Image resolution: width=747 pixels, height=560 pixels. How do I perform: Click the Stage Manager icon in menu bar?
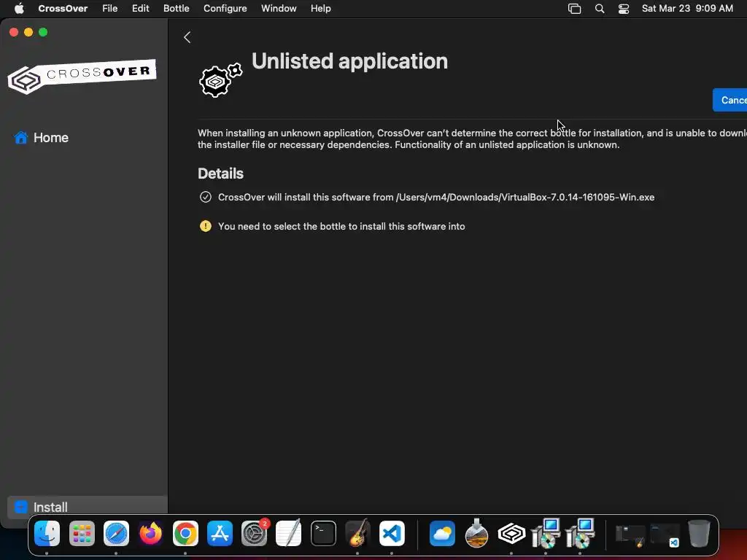[x=575, y=9]
